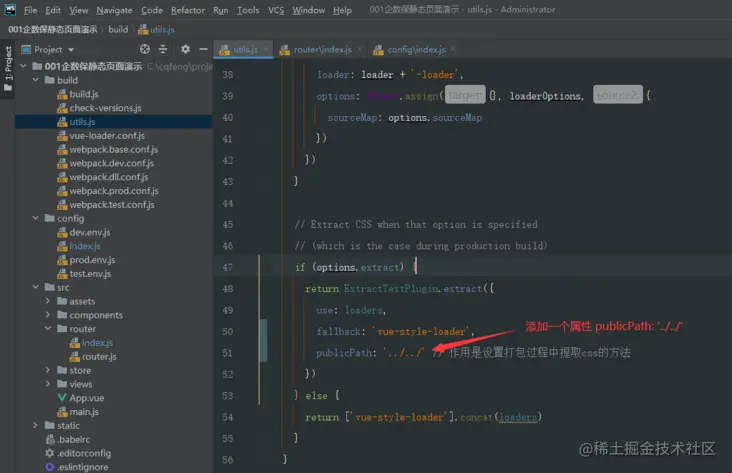The height and width of the screenshot is (473, 732).
Task: Click the publicPath property on line 51
Action: pyautogui.click(x=344, y=353)
